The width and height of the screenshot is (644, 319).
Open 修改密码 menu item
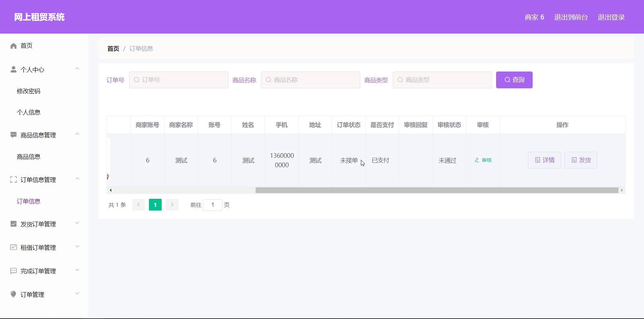pyautogui.click(x=29, y=91)
